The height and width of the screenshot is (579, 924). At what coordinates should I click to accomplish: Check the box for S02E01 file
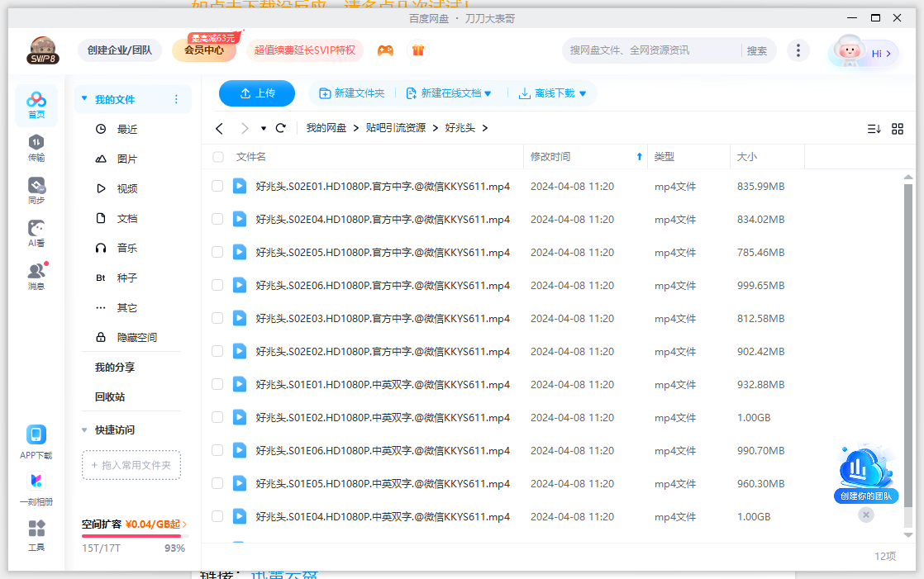217,186
